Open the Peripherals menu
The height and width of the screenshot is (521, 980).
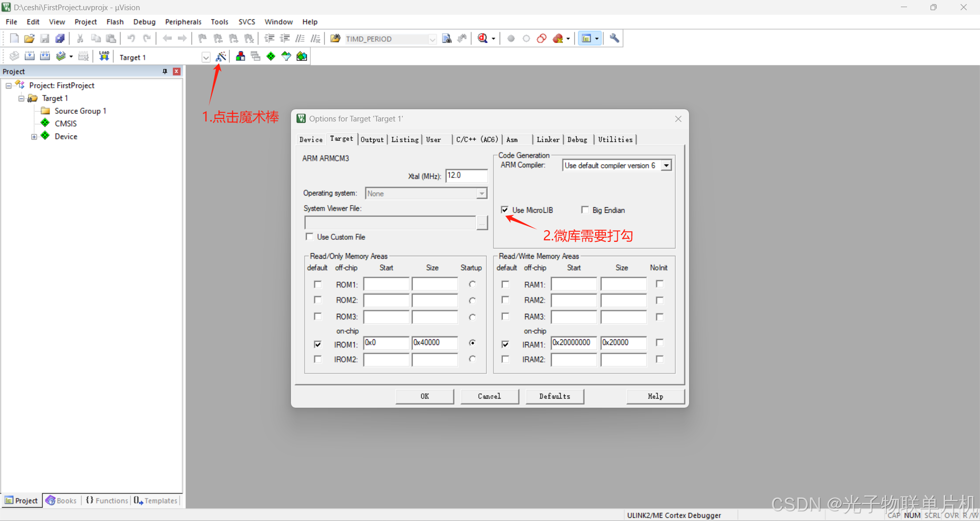(183, 22)
